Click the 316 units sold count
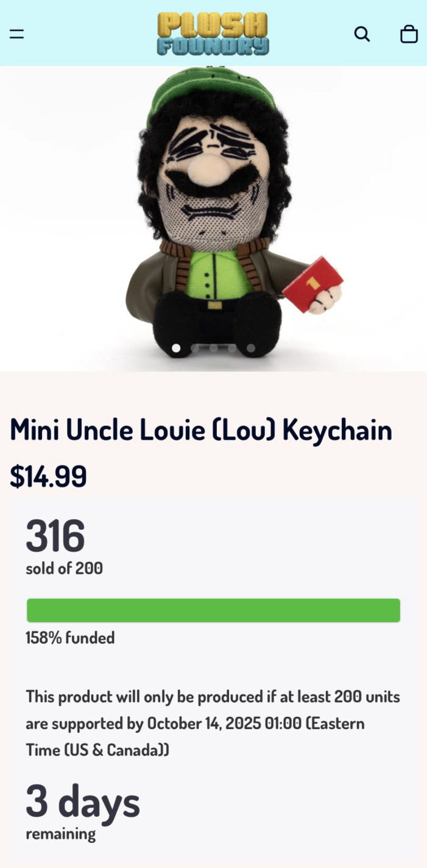427x868 pixels. (x=55, y=536)
